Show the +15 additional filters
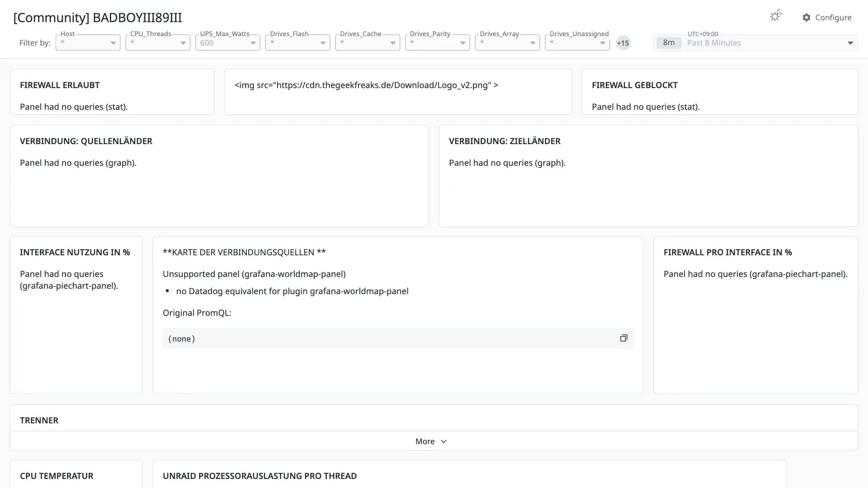This screenshot has width=868, height=488. [623, 43]
